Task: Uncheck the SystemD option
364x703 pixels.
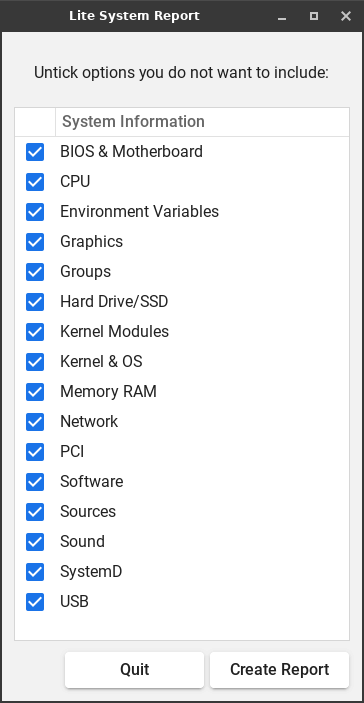Action: (x=35, y=573)
